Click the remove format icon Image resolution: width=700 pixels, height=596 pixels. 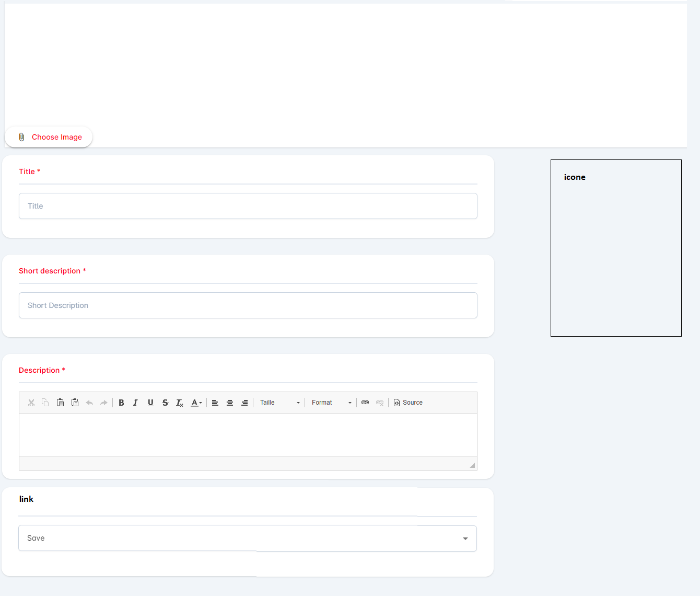click(180, 403)
